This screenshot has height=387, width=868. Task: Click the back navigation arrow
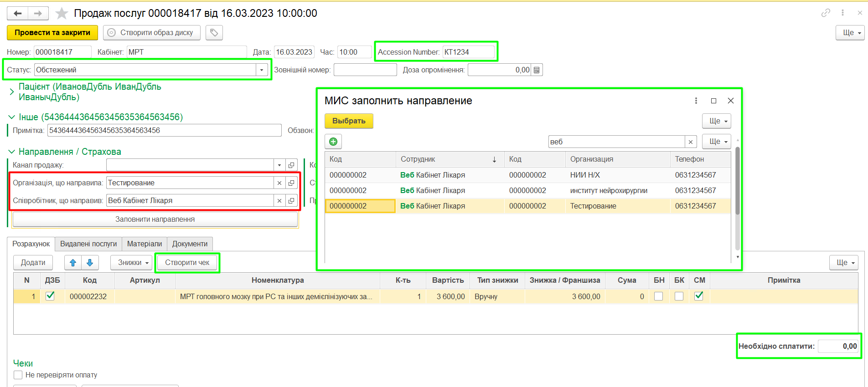[18, 14]
